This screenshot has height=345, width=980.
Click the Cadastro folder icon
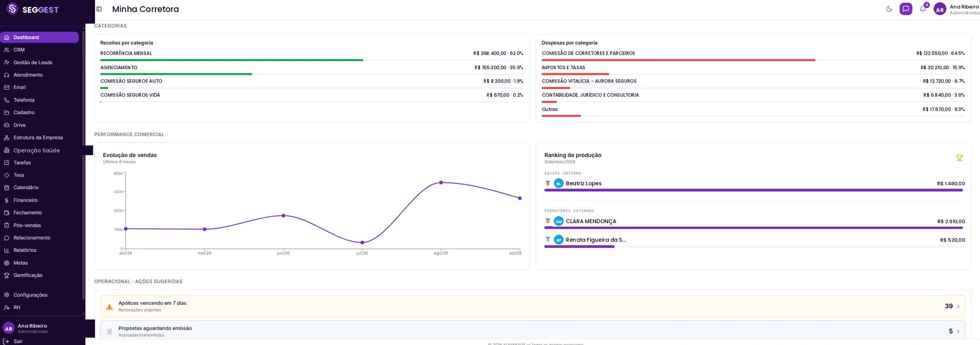(x=7, y=113)
